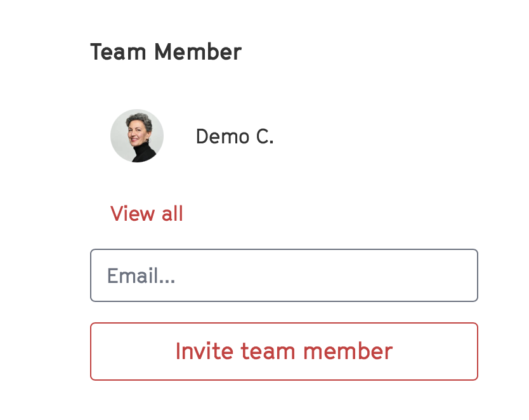Click the Invite team member button
529x420 pixels.
284,351
